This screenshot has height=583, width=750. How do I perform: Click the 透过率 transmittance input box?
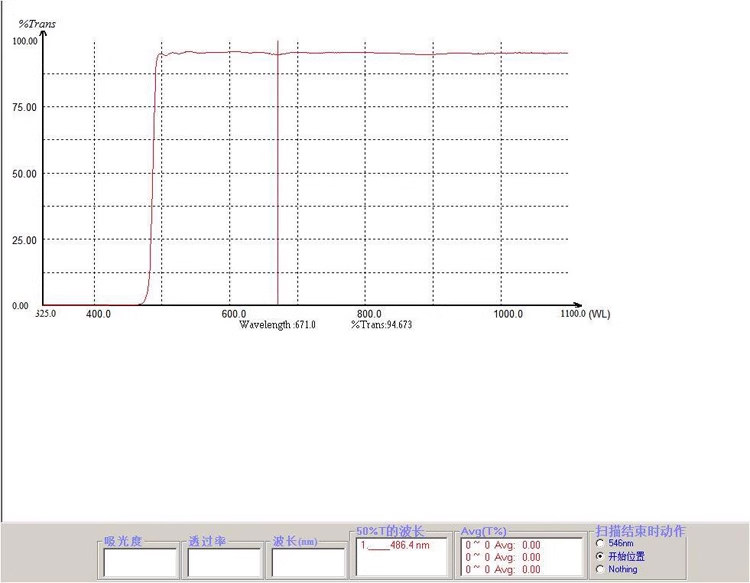(224, 562)
